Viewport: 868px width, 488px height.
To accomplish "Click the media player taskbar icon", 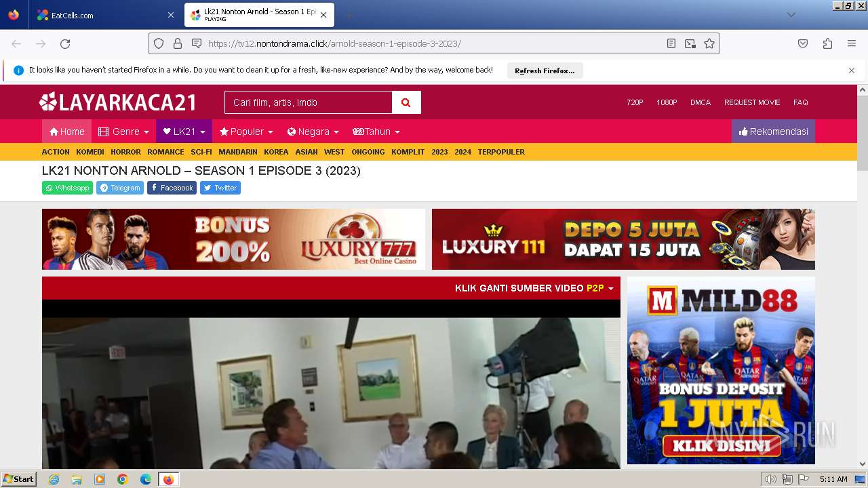I will [100, 479].
